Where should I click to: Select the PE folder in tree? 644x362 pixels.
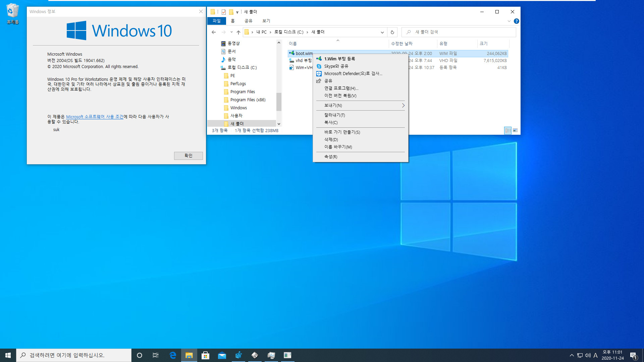[232, 76]
